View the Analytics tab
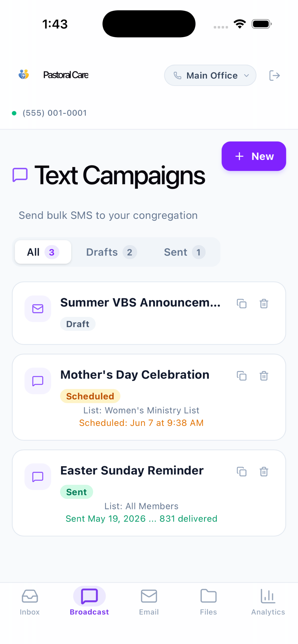 (268, 602)
